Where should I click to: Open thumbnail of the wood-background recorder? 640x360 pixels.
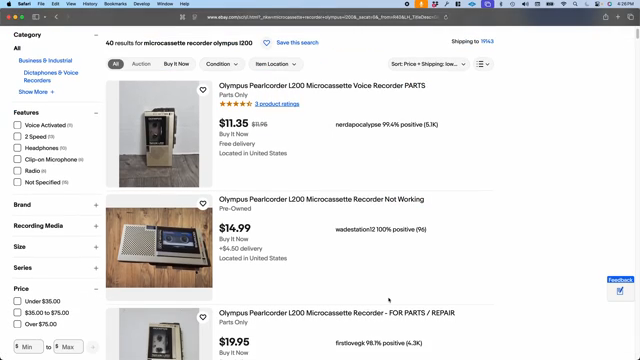159,248
